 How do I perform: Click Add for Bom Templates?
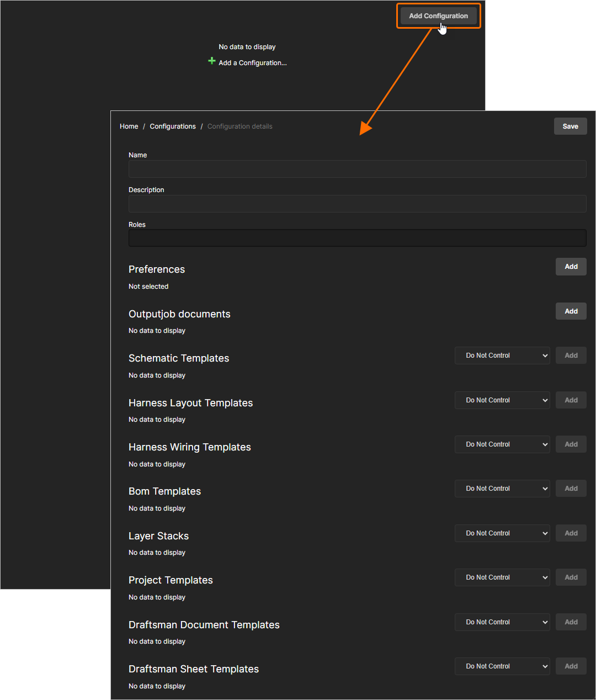(571, 489)
